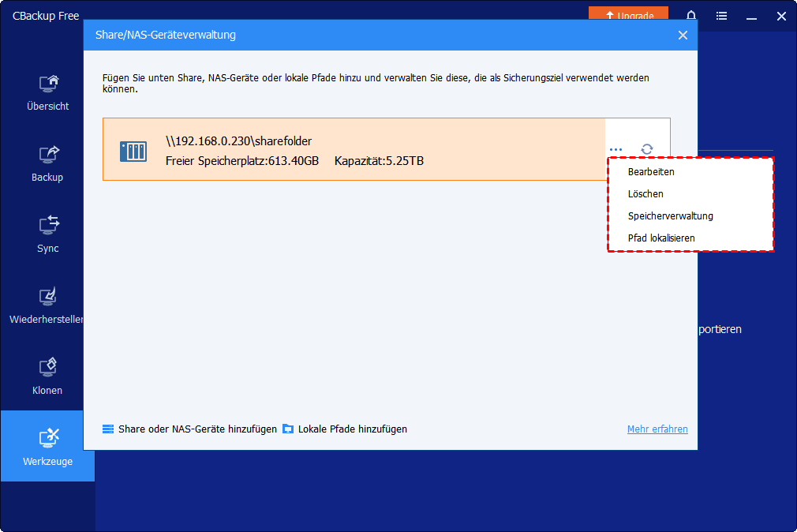Open the Übersicht sidebar section
This screenshot has height=532, width=797.
point(47,92)
